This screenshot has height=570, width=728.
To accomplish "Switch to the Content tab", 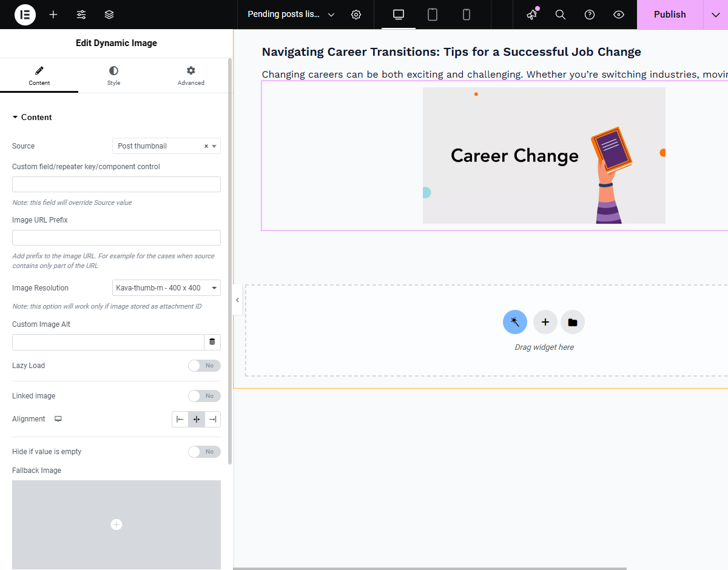I will coord(39,76).
